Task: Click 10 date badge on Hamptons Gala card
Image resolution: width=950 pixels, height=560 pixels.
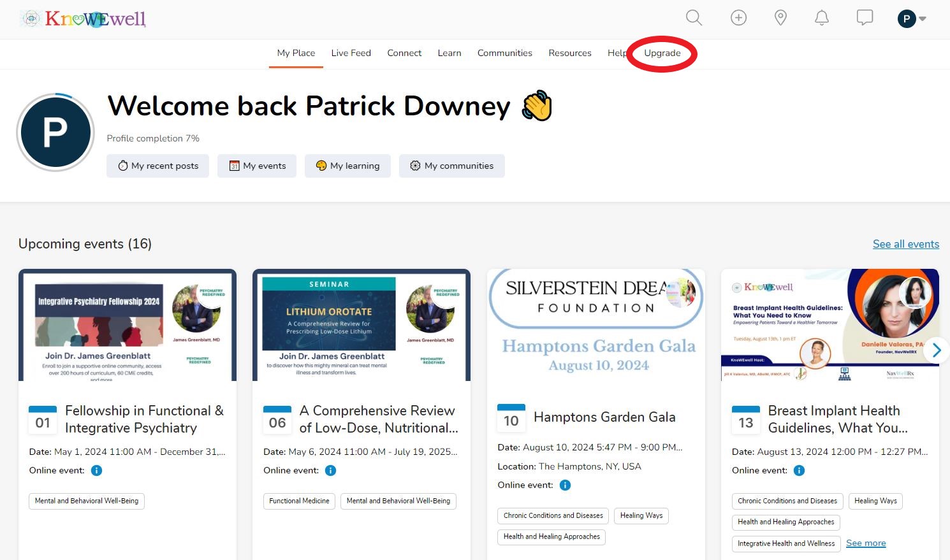Action: tap(511, 418)
